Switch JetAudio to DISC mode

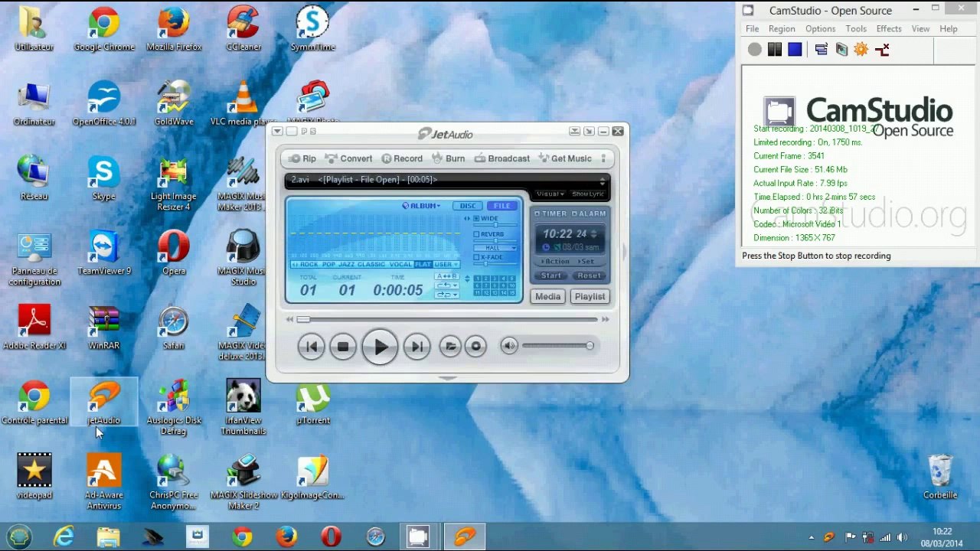[468, 206]
